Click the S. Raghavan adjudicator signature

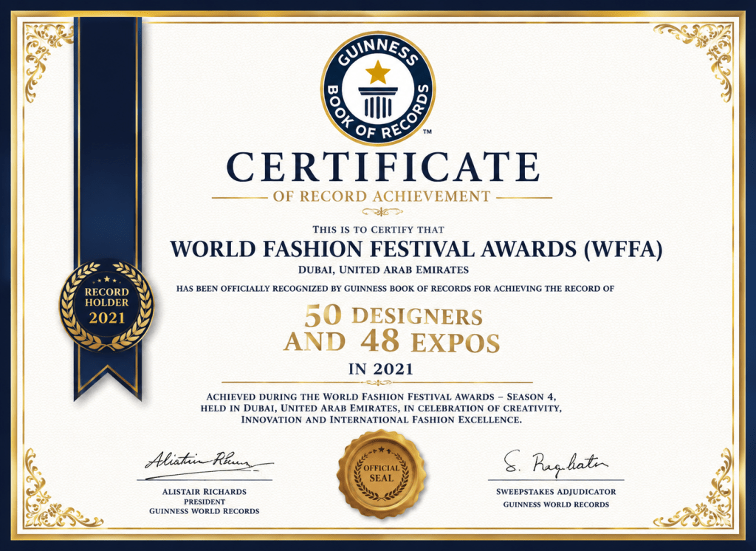(555, 464)
